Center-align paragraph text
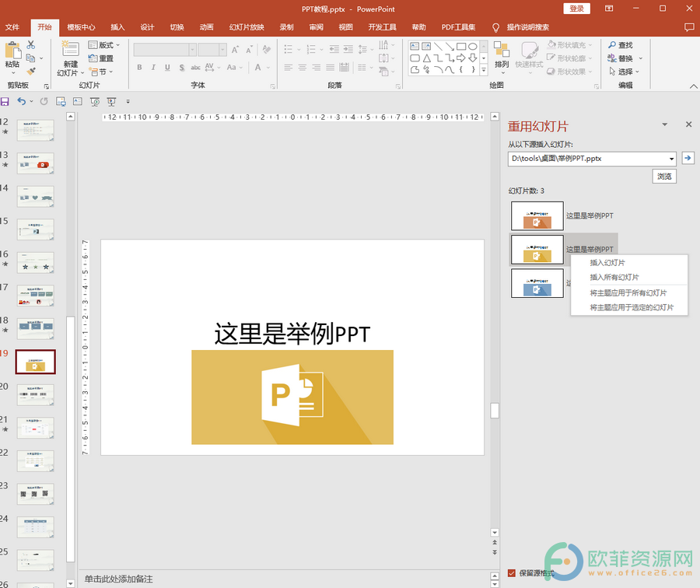 coord(303,68)
